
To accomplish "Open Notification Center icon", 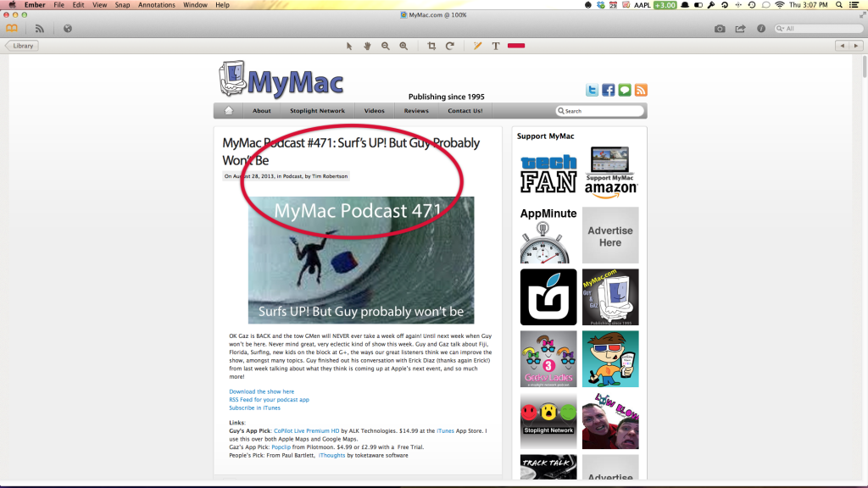I will [x=854, y=5].
